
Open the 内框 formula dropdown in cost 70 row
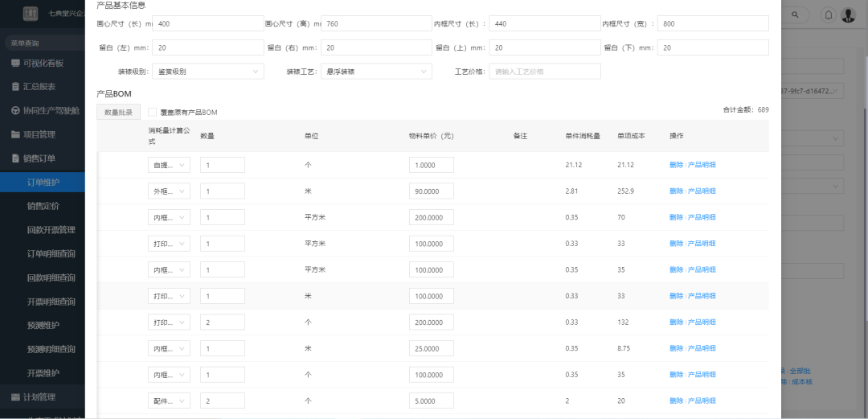point(169,217)
